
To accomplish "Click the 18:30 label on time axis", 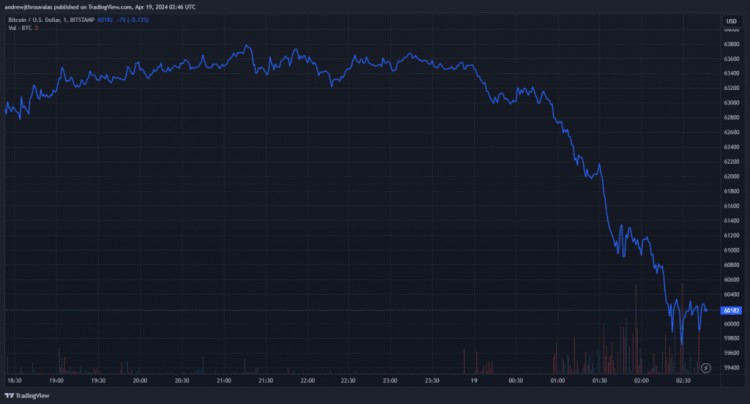I will [x=14, y=381].
